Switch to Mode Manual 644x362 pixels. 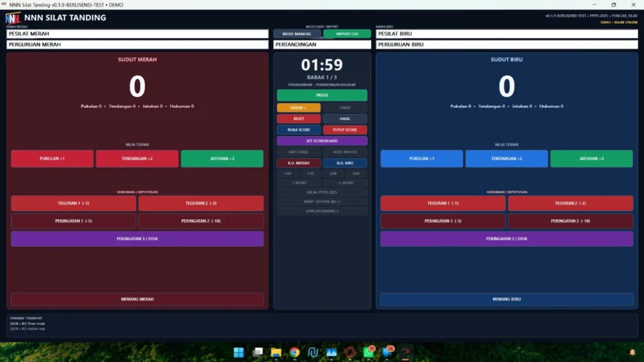[x=297, y=34]
